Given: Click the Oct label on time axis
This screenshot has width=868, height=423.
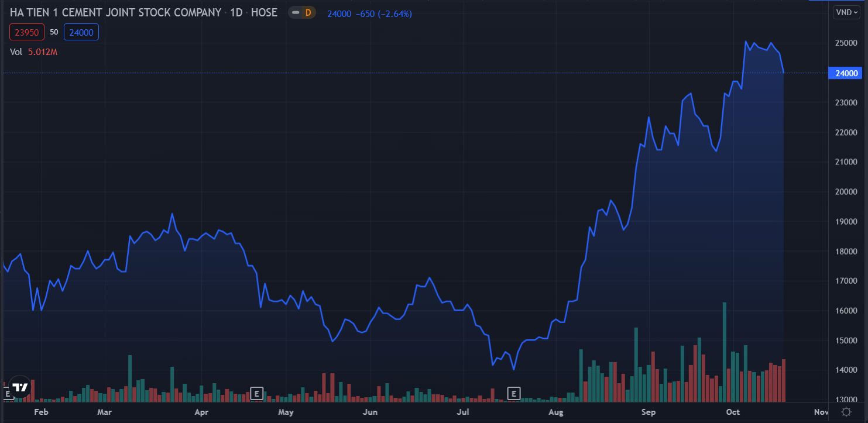Looking at the screenshot, I should 733,412.
